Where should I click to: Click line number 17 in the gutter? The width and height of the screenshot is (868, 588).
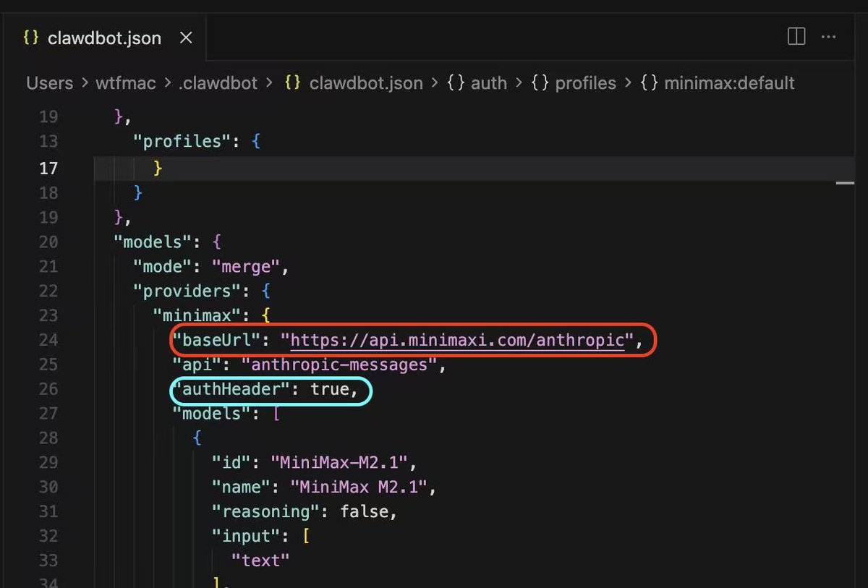pyautogui.click(x=48, y=168)
